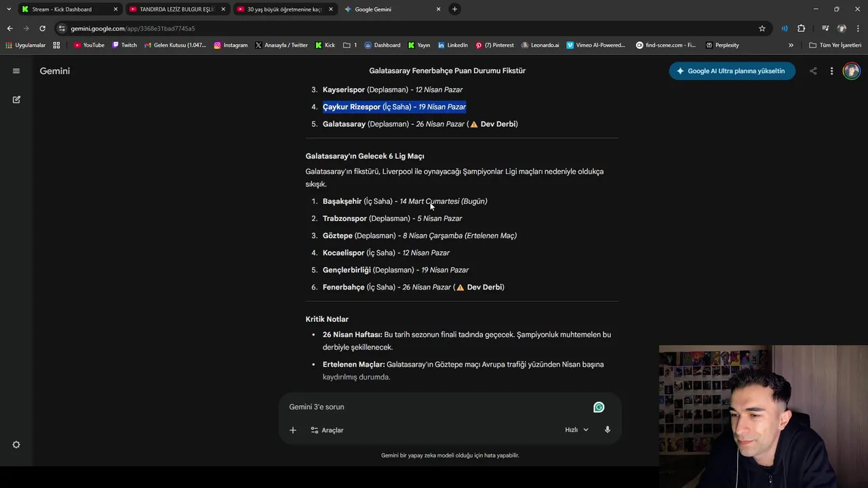Click the Kayserispor fixture line
The height and width of the screenshot is (488, 868).
(393, 89)
